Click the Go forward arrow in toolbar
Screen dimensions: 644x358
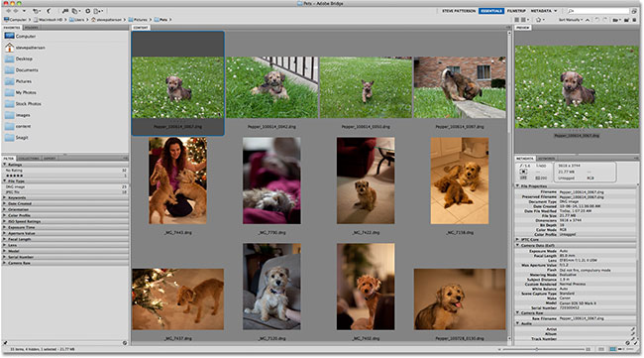(x=16, y=11)
